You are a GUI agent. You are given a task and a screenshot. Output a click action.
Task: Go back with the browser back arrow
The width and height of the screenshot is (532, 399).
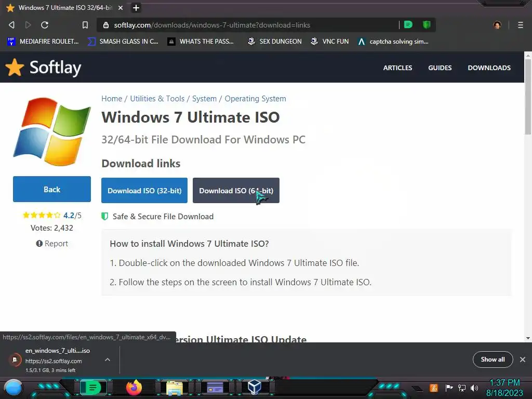pyautogui.click(x=11, y=25)
